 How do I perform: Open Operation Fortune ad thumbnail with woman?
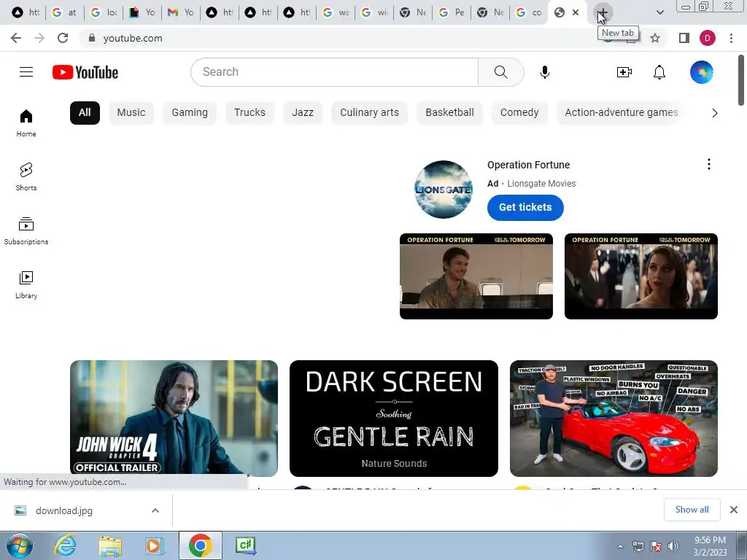[640, 276]
